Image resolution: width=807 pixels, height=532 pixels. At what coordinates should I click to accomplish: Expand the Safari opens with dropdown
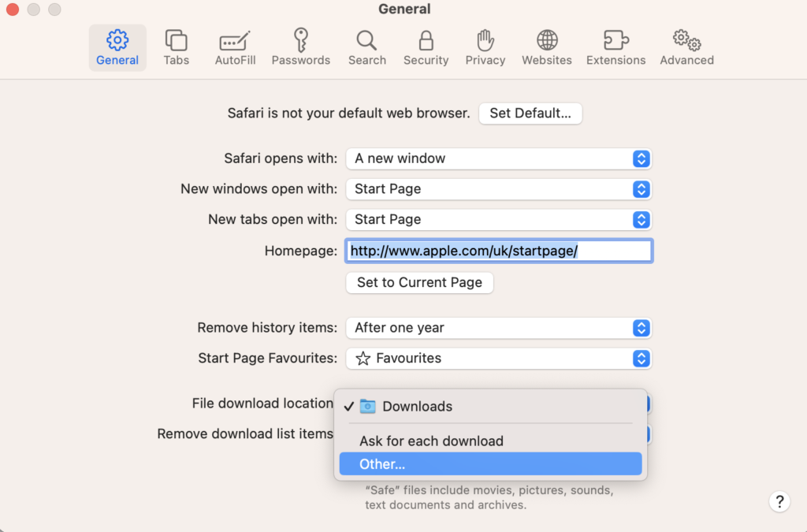[498, 158]
